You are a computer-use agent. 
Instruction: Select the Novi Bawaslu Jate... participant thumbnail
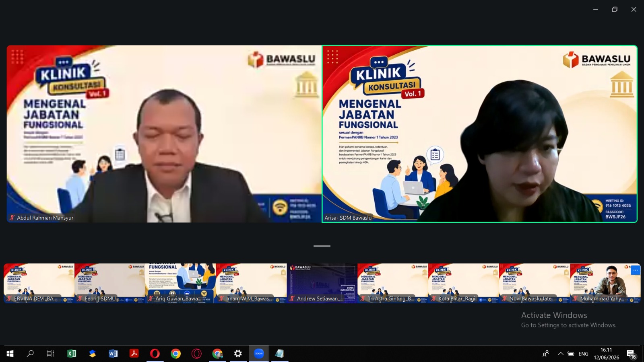click(x=535, y=283)
